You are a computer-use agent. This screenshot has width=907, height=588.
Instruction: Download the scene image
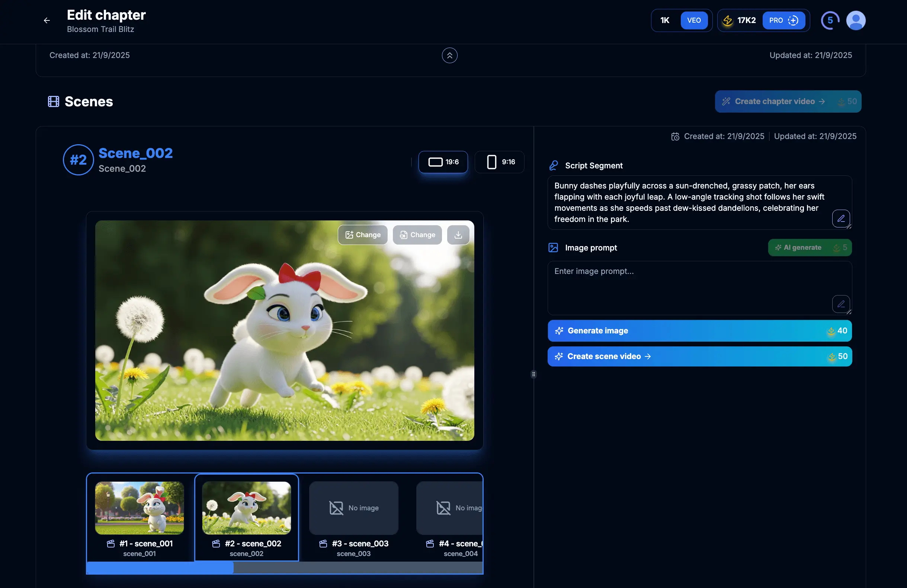point(458,235)
